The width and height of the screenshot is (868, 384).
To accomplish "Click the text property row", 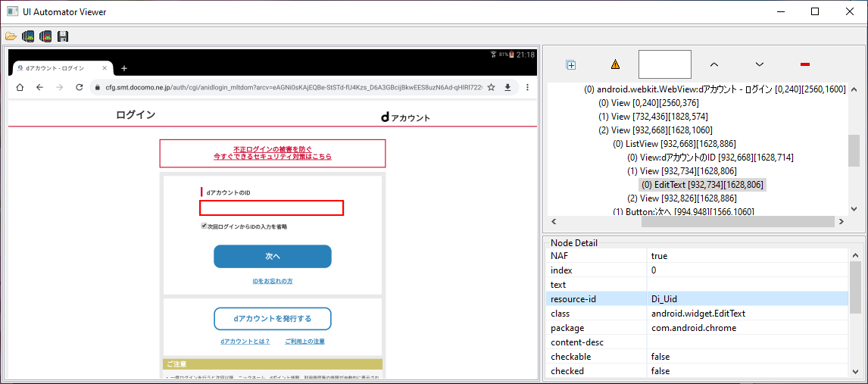I will coord(698,285).
